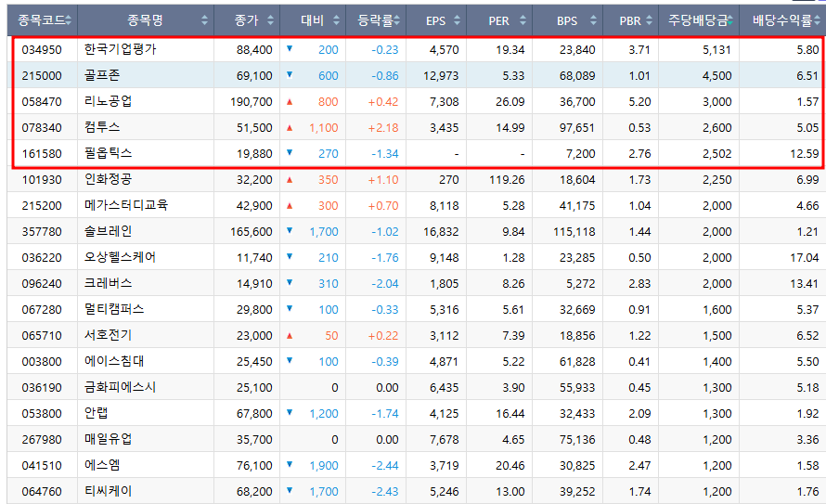The width and height of the screenshot is (826, 504).
Task: Click down arrow in 안랩 row
Action: (290, 412)
